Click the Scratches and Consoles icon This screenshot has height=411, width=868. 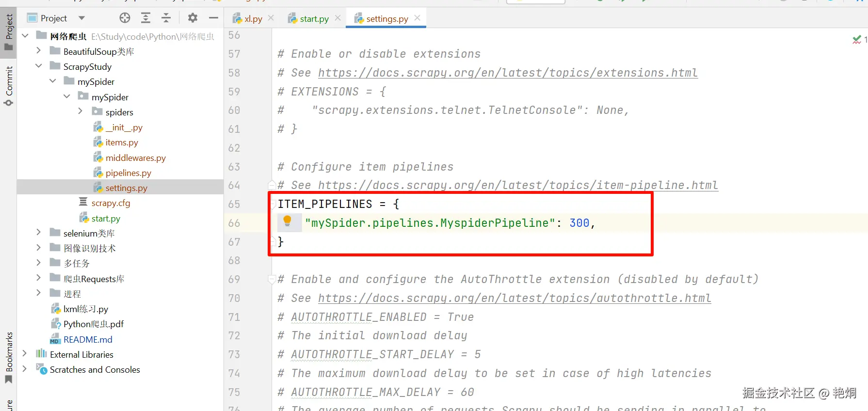41,369
